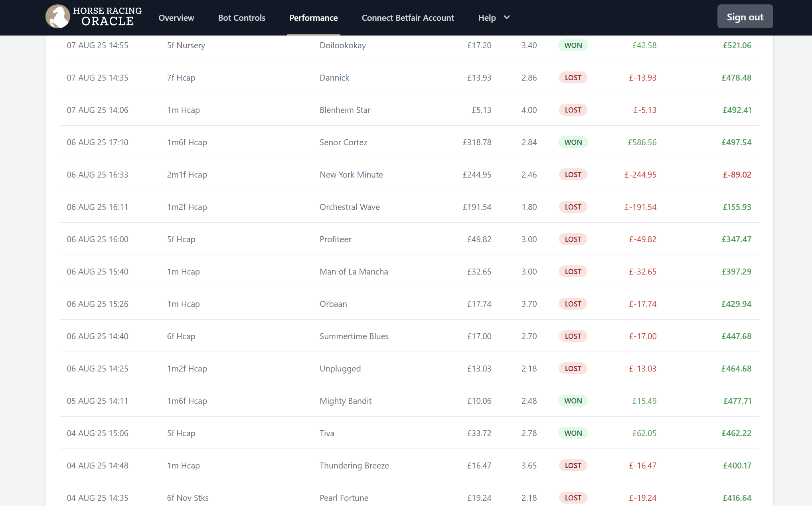Click the LOST badge next to Dannick
Viewport: 812px width, 506px height.
click(573, 77)
